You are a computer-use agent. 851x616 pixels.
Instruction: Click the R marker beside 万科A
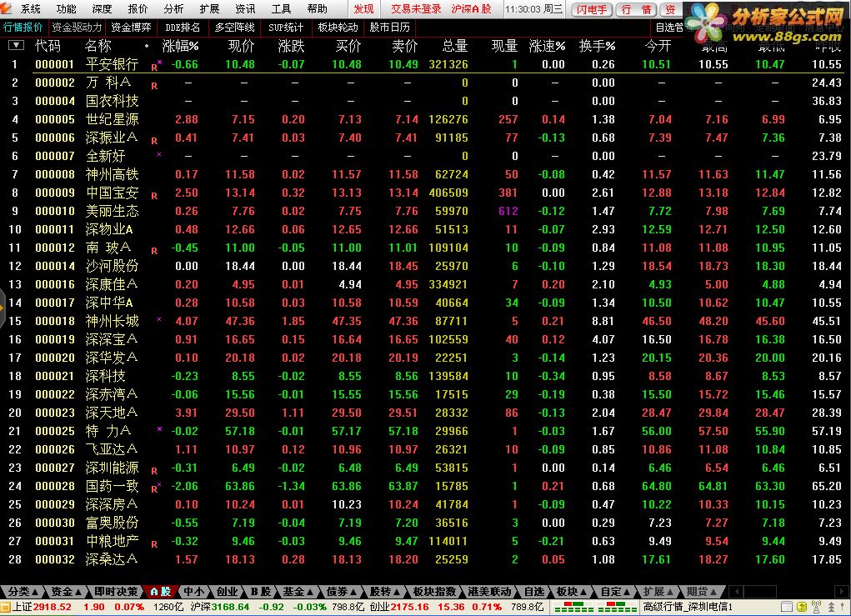[154, 86]
